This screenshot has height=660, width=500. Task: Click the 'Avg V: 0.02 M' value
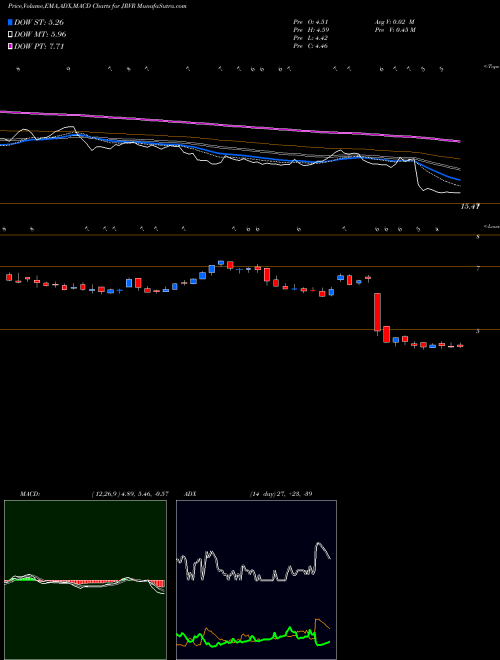394,22
